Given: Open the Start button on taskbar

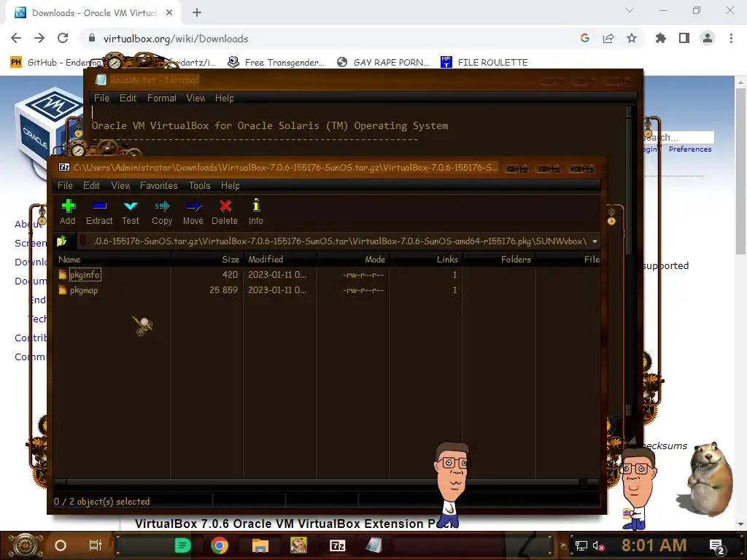Looking at the screenshot, I should click(x=24, y=545).
